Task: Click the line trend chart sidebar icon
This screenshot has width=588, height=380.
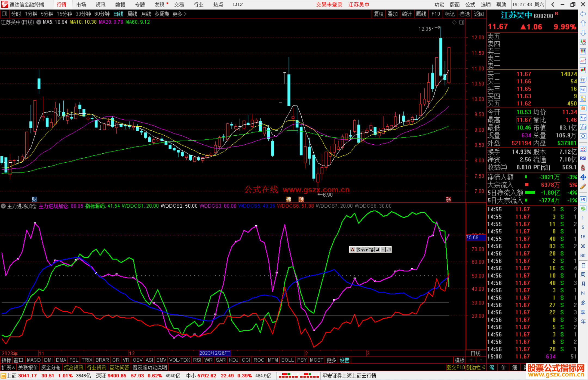Action: 583,60
